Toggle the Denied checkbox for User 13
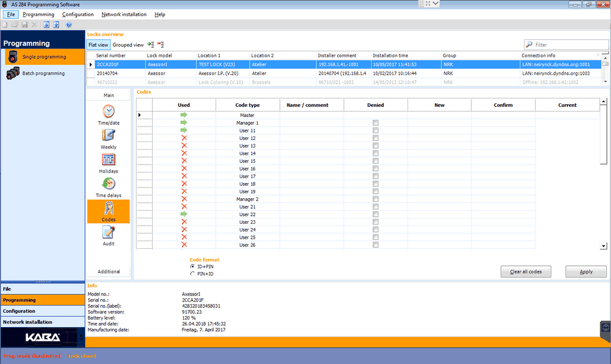Image resolution: width=611 pixels, height=364 pixels. click(x=376, y=146)
